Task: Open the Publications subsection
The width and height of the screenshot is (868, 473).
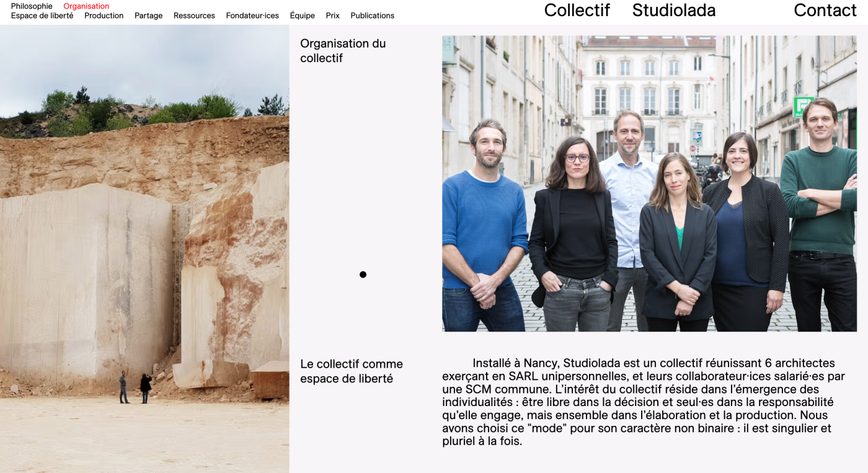Action: tap(373, 15)
